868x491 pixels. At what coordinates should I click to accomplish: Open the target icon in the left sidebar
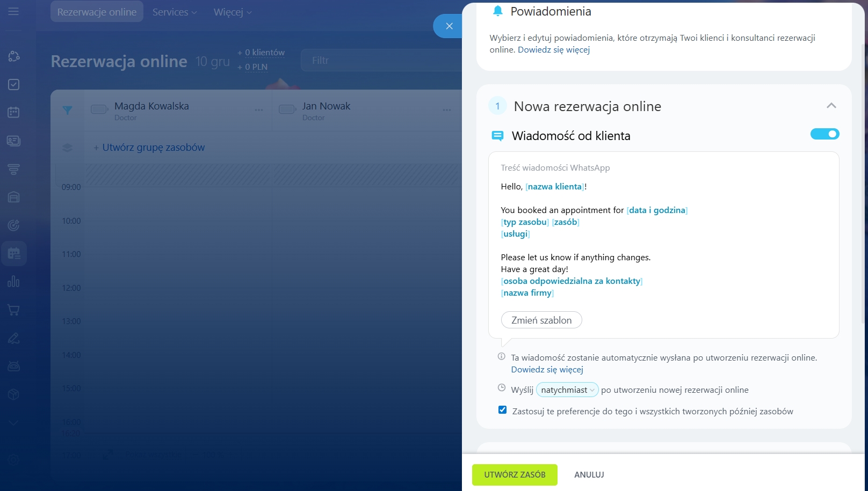14,225
